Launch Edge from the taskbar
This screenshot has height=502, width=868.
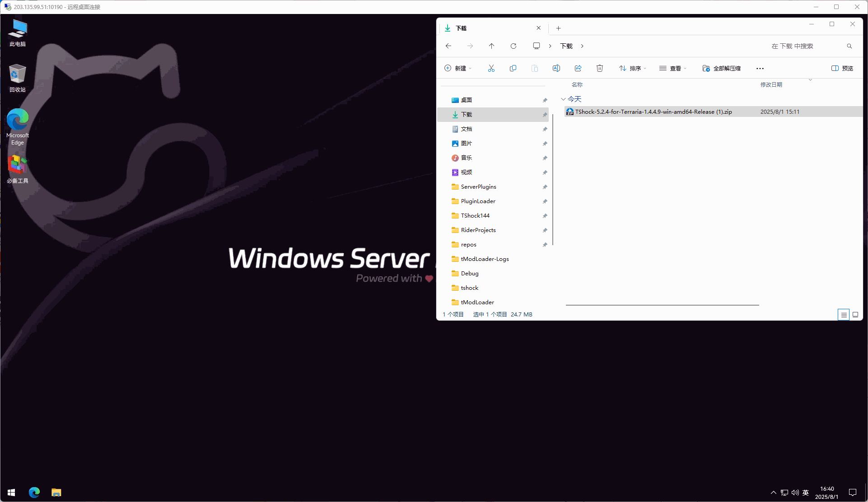[x=34, y=493]
